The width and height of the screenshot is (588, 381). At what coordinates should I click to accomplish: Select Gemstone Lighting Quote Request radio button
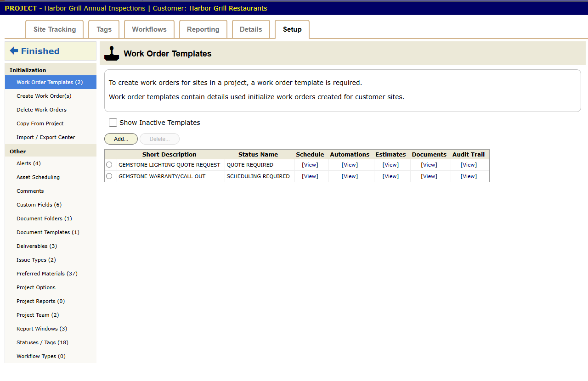click(109, 165)
